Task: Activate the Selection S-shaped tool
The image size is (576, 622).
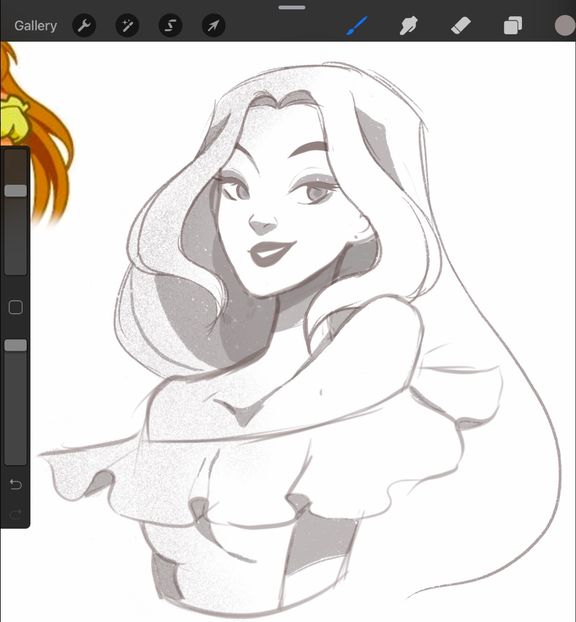Action: pyautogui.click(x=171, y=26)
